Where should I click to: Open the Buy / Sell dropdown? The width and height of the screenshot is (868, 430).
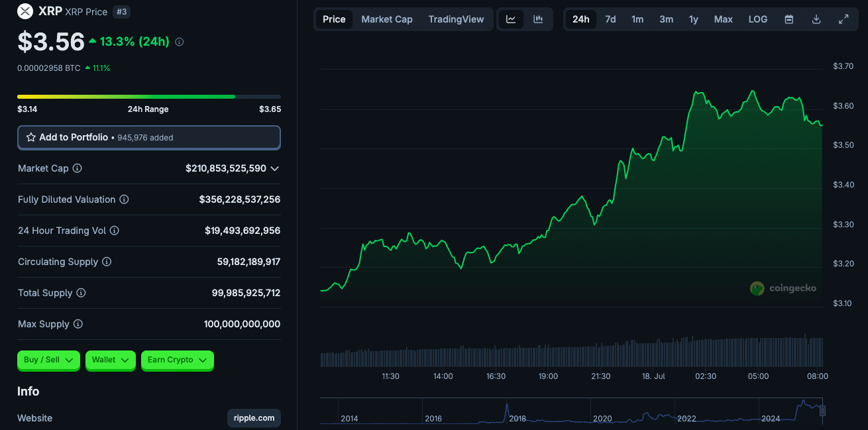pyautogui.click(x=48, y=360)
